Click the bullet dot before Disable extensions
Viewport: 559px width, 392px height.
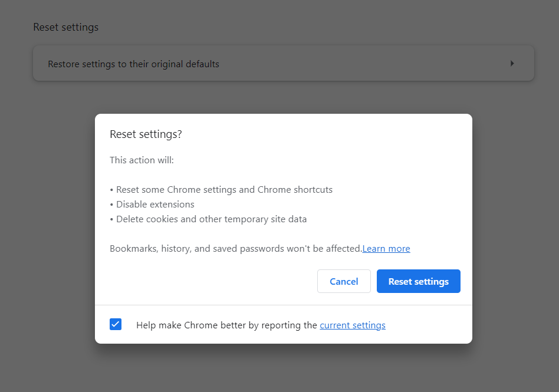tap(112, 205)
